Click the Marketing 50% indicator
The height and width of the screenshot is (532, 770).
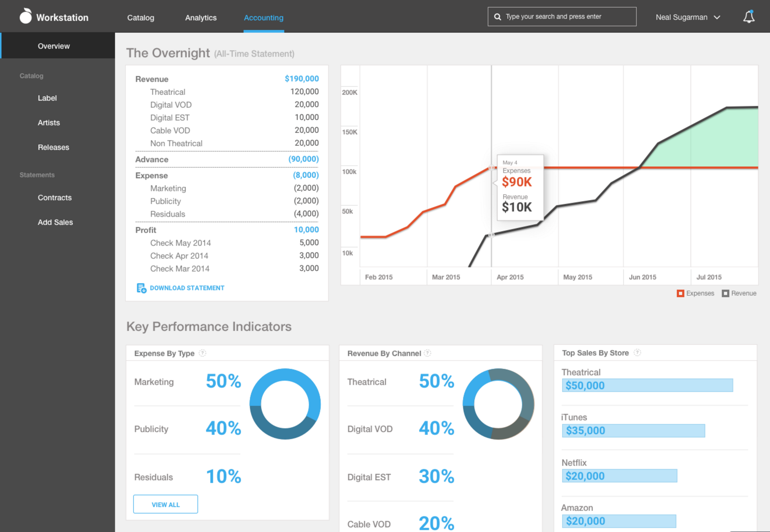click(188, 381)
